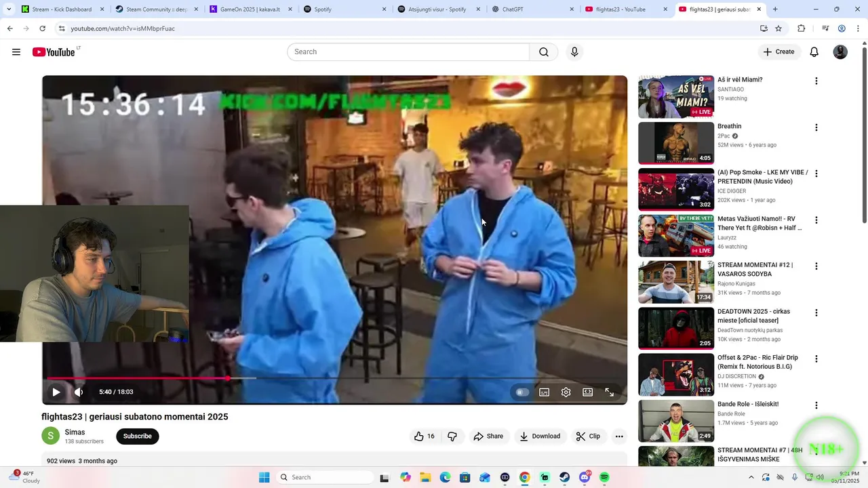
Task: Open options for "Aš ir vėl Miami?"
Action: [x=816, y=81]
